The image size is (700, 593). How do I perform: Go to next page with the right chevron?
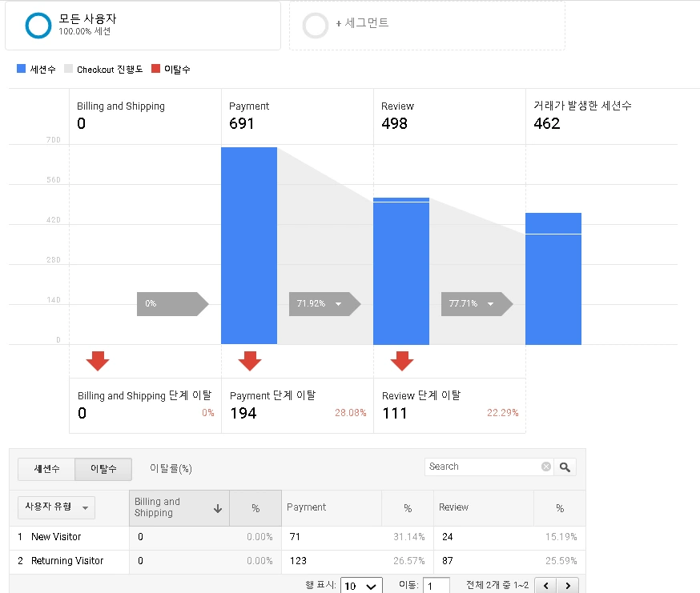click(568, 586)
